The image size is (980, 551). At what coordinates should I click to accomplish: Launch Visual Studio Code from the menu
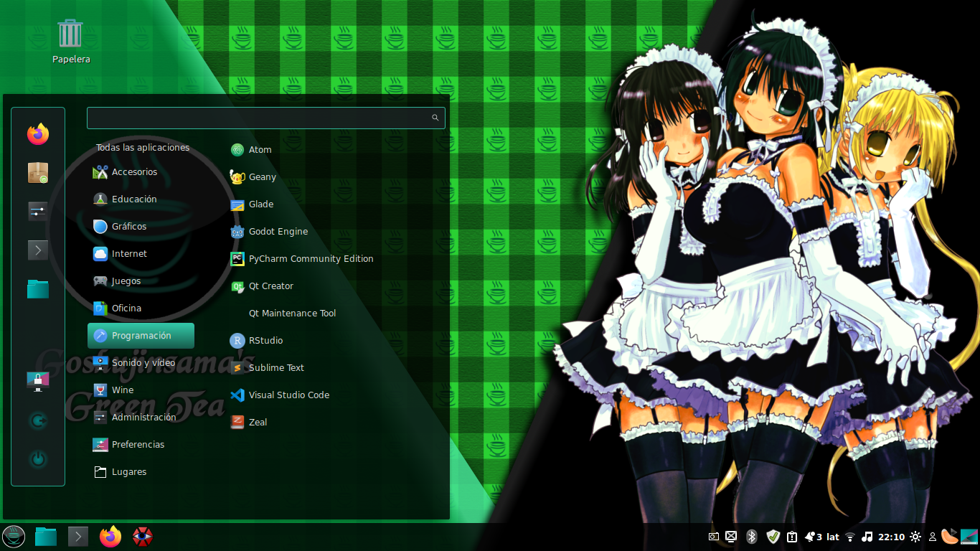pyautogui.click(x=288, y=395)
